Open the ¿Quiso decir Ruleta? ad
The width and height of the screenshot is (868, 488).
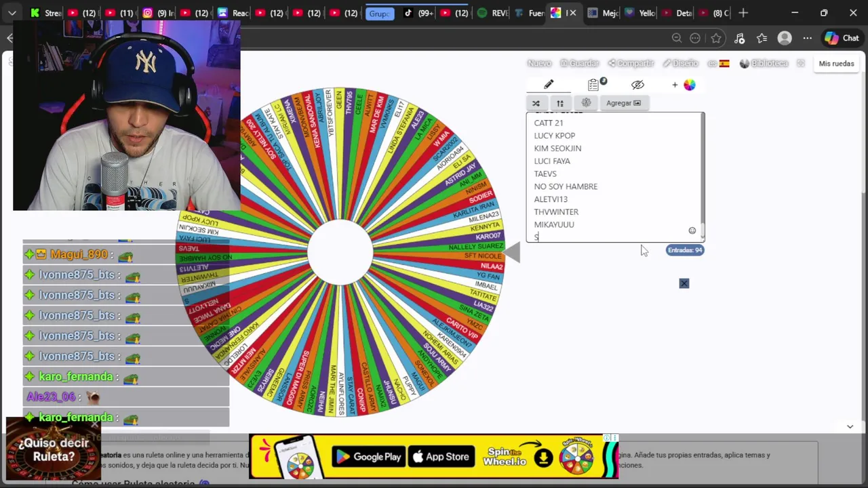(54, 450)
